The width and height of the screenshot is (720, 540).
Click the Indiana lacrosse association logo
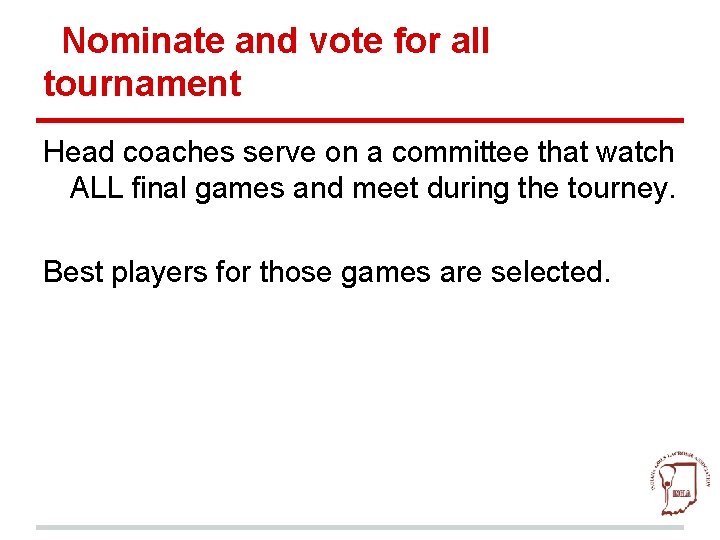(680, 479)
